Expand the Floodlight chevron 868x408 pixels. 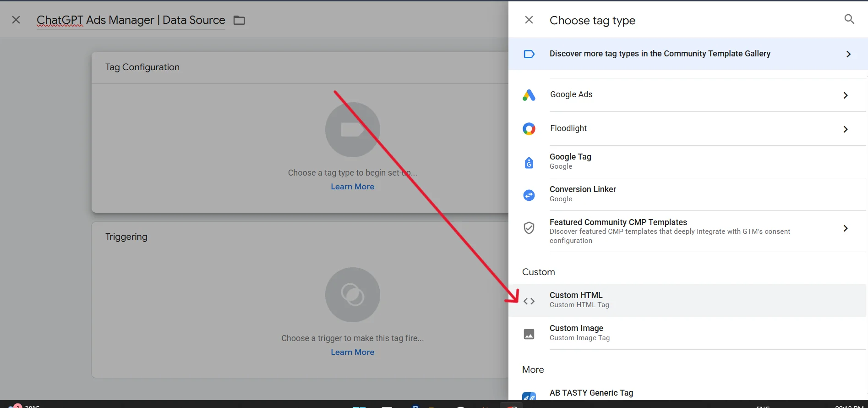pos(846,129)
